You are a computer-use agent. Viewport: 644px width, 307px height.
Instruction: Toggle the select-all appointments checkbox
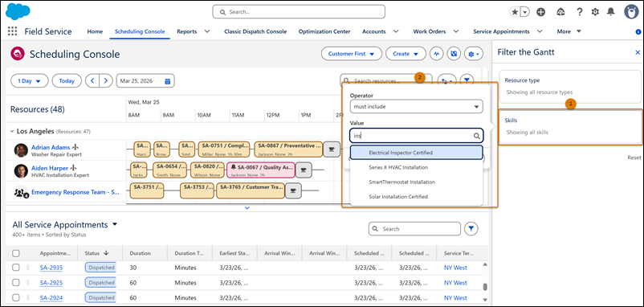click(16, 254)
